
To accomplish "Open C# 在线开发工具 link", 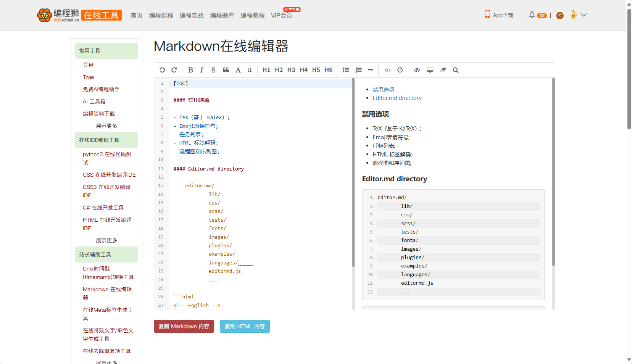I will tap(103, 208).
